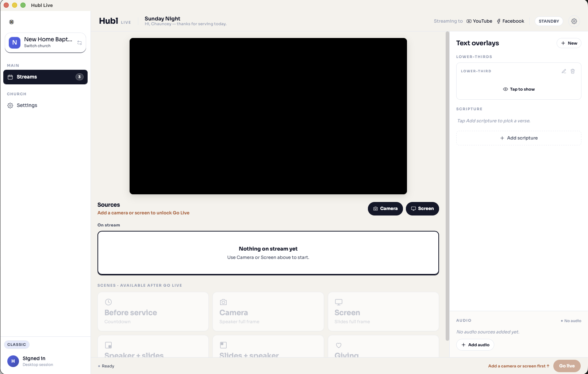
Task: Click the plus icon beside Add scripture
Action: pyautogui.click(x=502, y=138)
